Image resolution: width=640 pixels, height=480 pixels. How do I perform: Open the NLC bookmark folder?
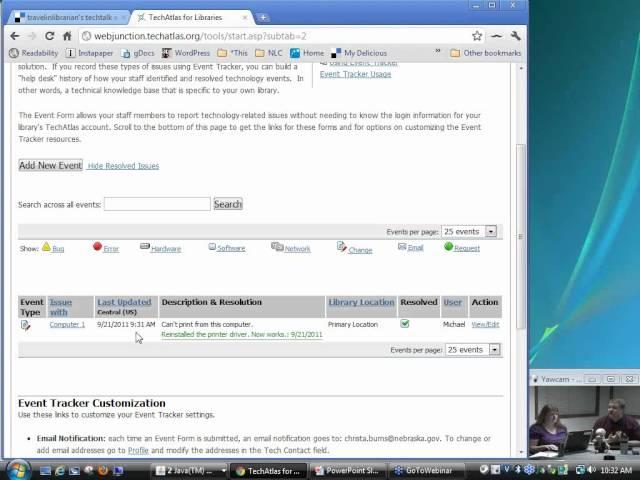pyautogui.click(x=269, y=53)
